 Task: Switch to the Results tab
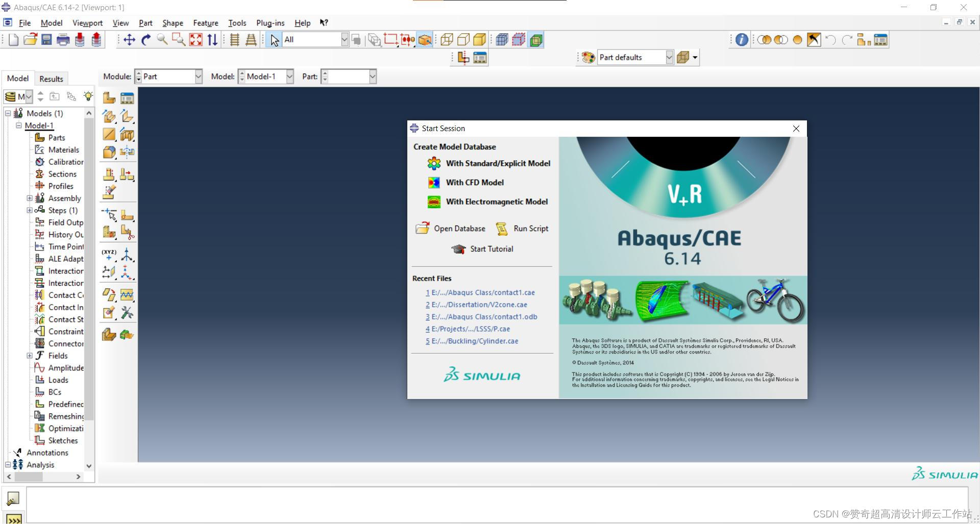click(51, 78)
